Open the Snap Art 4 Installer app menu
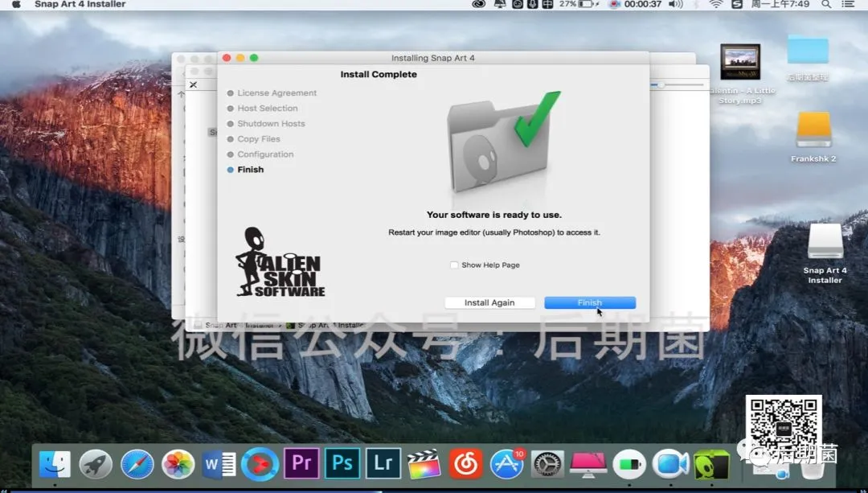This screenshot has height=493, width=868. point(80,5)
